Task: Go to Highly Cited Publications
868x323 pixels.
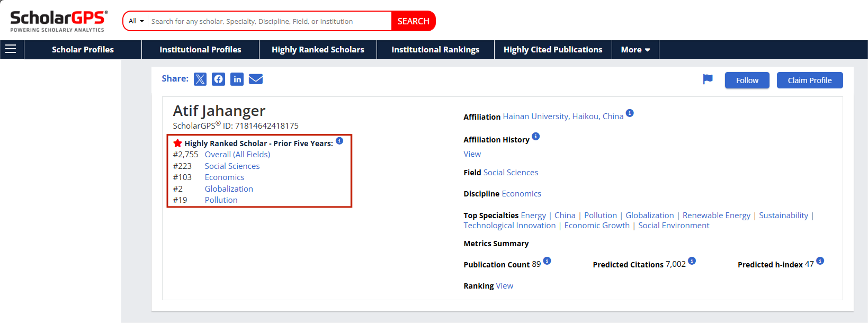Action: [x=553, y=50]
